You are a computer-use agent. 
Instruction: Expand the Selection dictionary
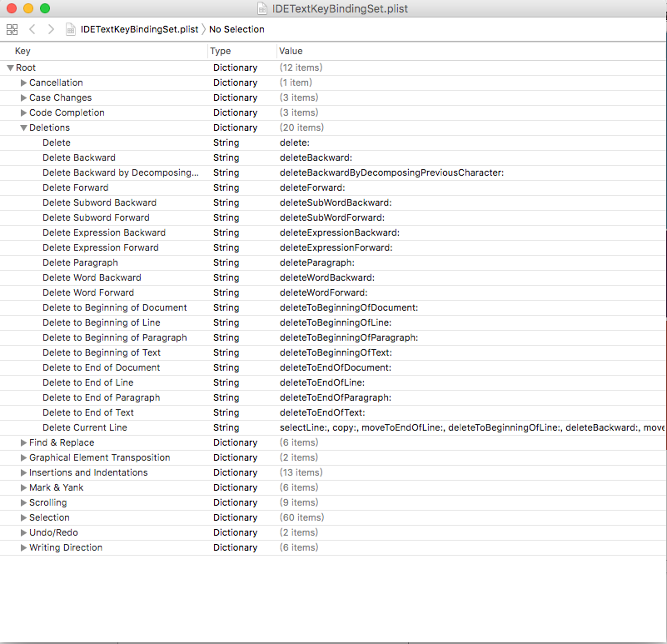[x=23, y=517]
